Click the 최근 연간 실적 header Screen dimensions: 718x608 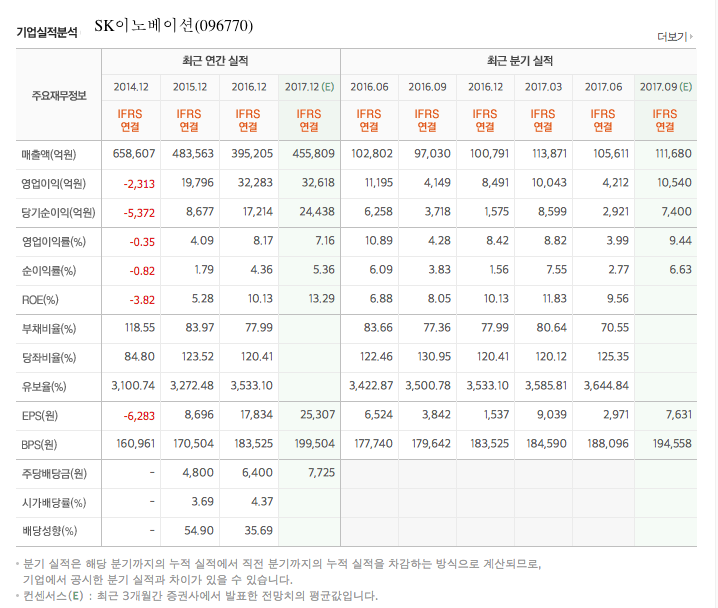pyautogui.click(x=215, y=60)
